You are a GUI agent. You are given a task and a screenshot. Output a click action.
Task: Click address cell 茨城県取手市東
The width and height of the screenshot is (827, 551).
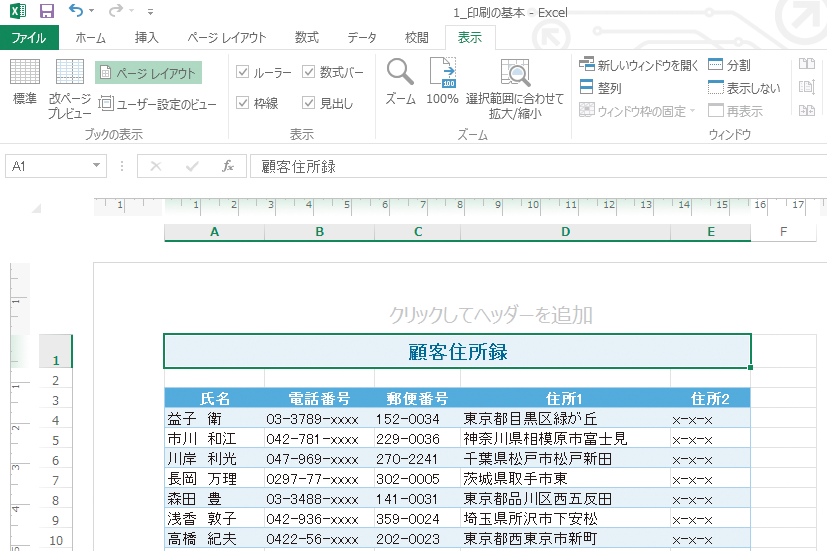[x=565, y=479]
